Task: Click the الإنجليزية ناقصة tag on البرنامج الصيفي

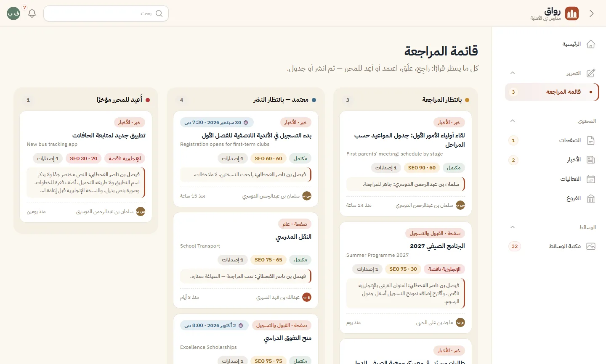Action: click(x=444, y=269)
